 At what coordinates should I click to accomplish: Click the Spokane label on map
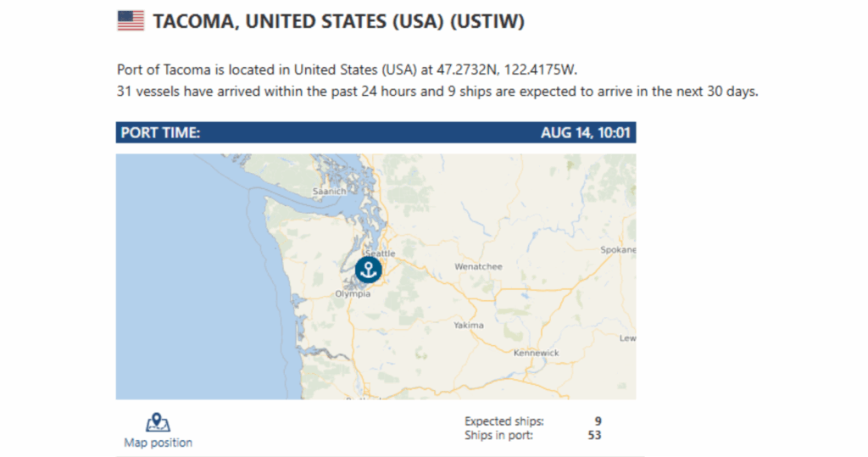point(618,250)
